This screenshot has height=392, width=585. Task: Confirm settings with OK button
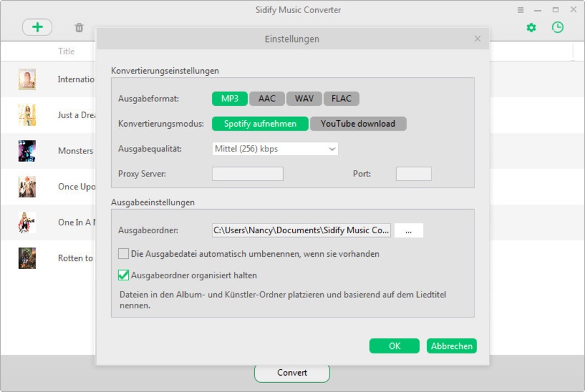point(394,346)
